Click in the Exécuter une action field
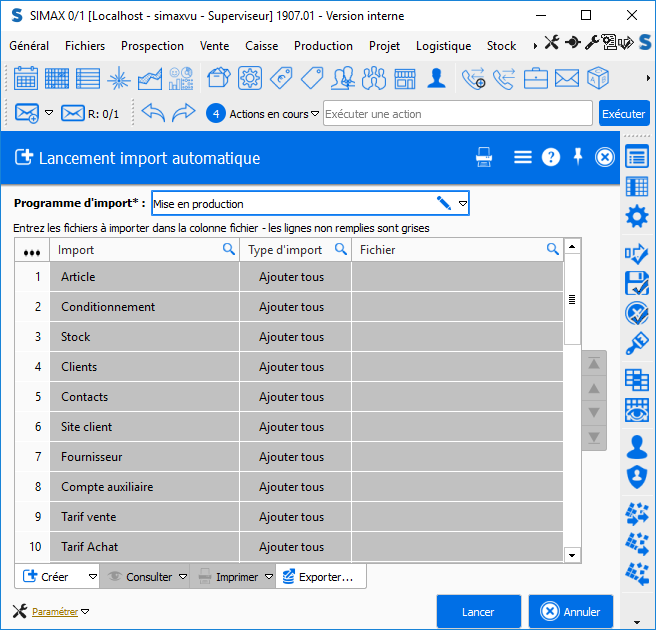This screenshot has width=656, height=630. coord(458,114)
